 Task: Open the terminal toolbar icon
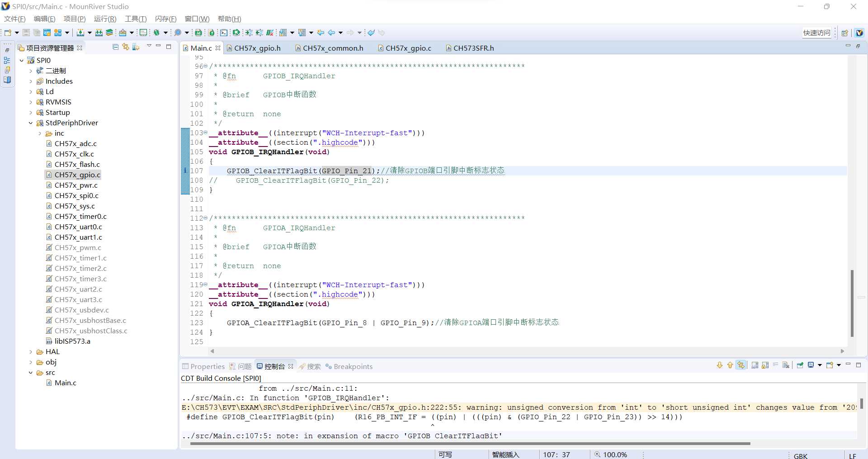(x=224, y=33)
